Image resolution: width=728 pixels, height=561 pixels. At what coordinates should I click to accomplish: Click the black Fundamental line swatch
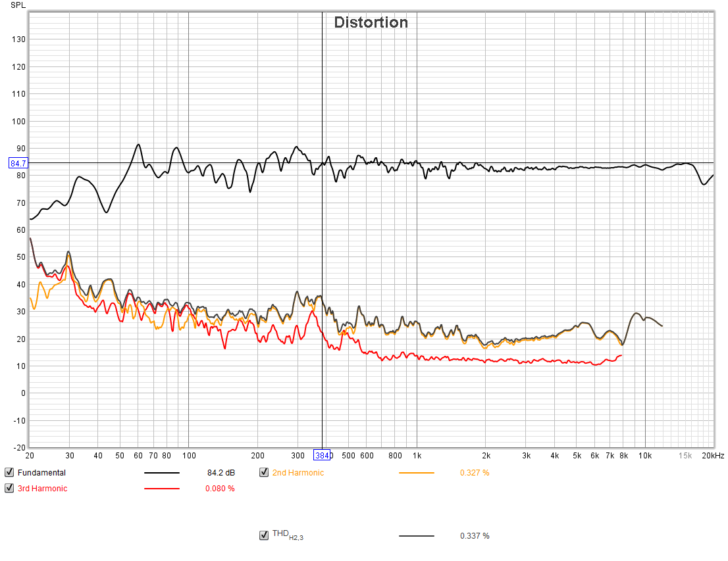(161, 473)
